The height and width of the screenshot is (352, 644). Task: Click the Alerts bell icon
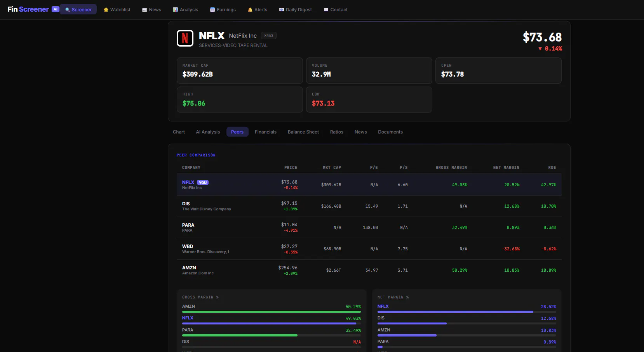tap(250, 10)
